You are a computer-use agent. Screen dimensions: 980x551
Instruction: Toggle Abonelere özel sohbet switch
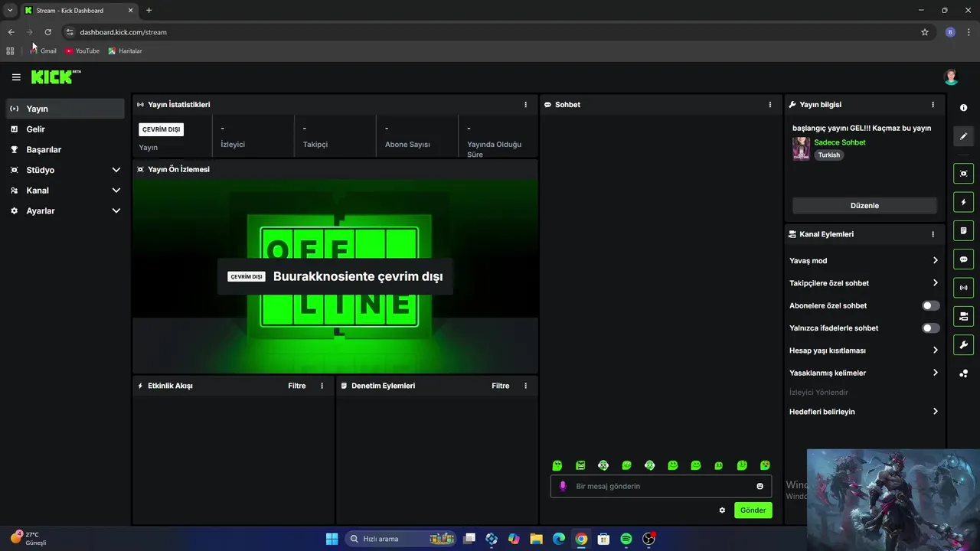930,305
